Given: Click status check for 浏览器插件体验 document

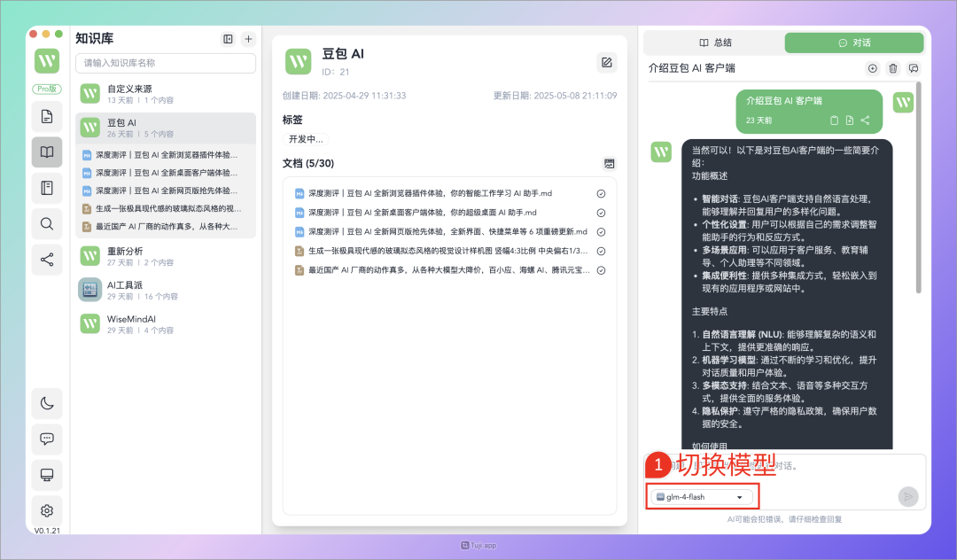Looking at the screenshot, I should pyautogui.click(x=601, y=193).
